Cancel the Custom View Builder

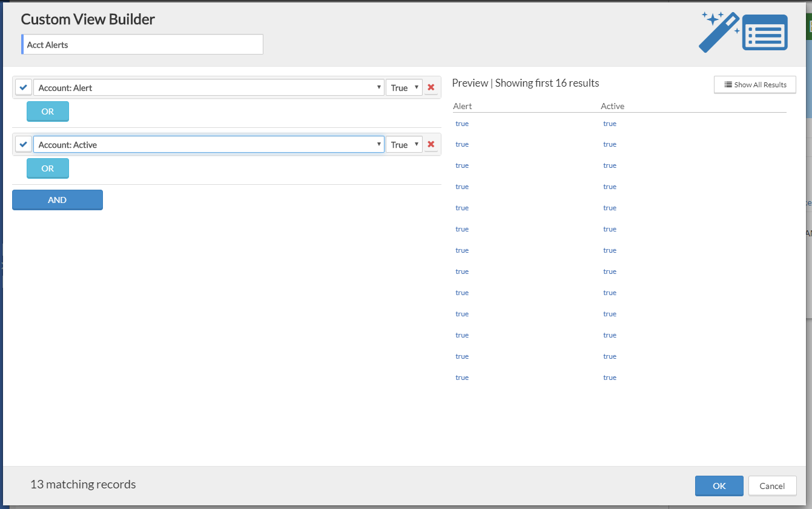[772, 486]
